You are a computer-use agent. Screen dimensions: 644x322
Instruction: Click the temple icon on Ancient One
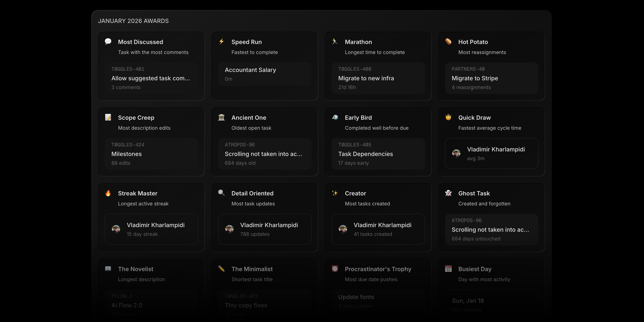click(221, 117)
